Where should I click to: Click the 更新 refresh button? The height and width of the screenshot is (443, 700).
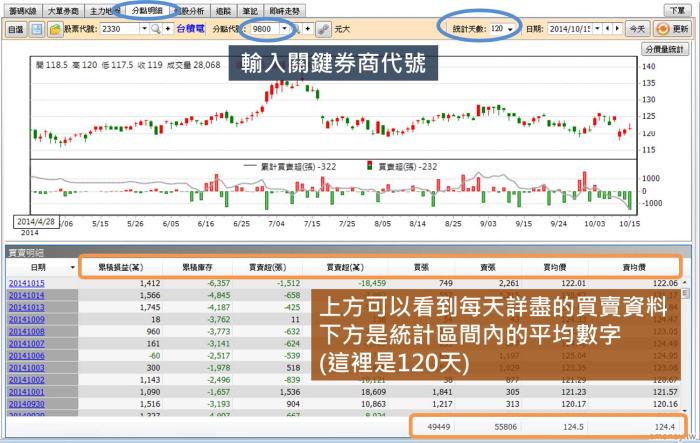(x=673, y=29)
